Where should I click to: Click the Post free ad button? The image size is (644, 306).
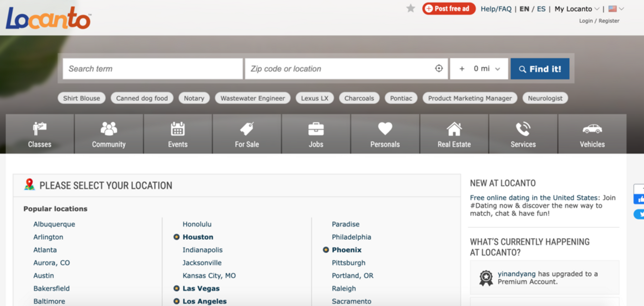click(448, 9)
